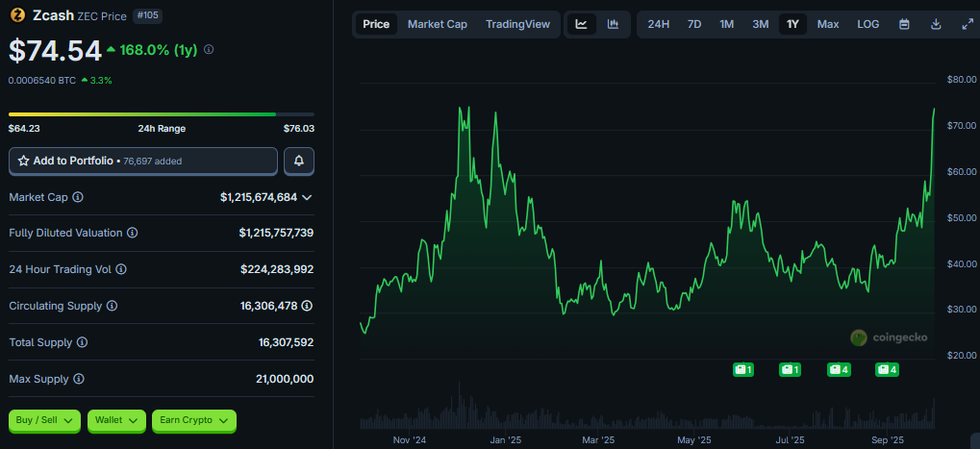Switch to the TradingView tab
The width and height of the screenshot is (980, 449).
coord(517,24)
